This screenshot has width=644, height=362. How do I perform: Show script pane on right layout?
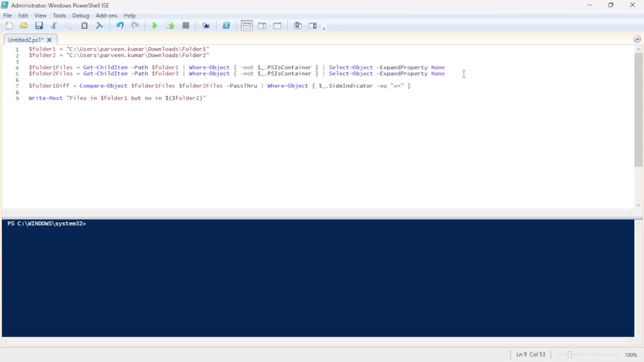pos(262,26)
